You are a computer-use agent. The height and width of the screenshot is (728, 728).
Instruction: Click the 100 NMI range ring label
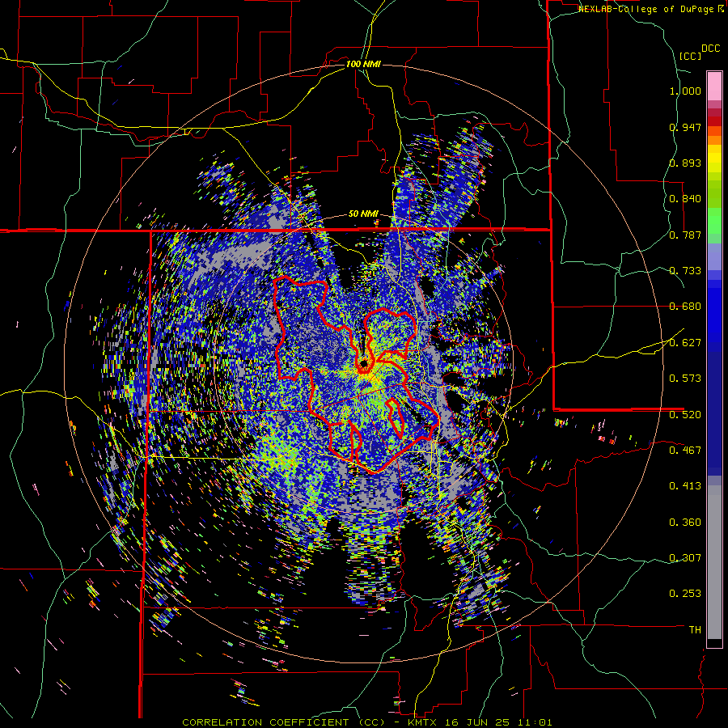[x=363, y=64]
